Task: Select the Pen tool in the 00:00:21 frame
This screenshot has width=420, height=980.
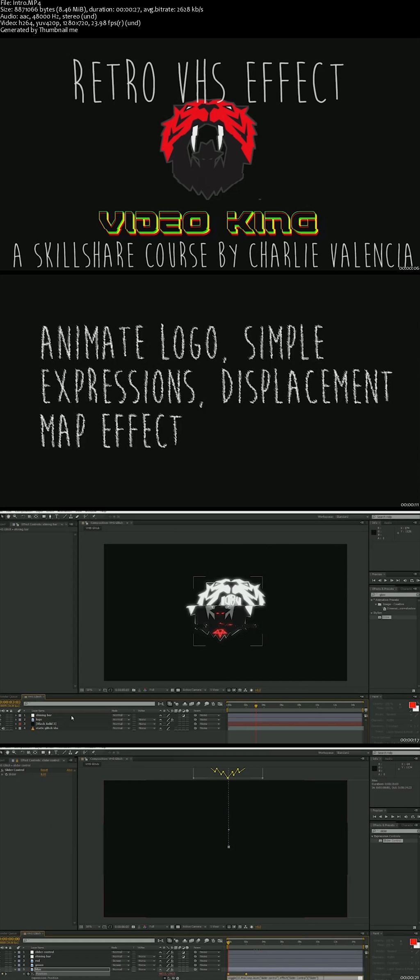Action: pyautogui.click(x=50, y=753)
